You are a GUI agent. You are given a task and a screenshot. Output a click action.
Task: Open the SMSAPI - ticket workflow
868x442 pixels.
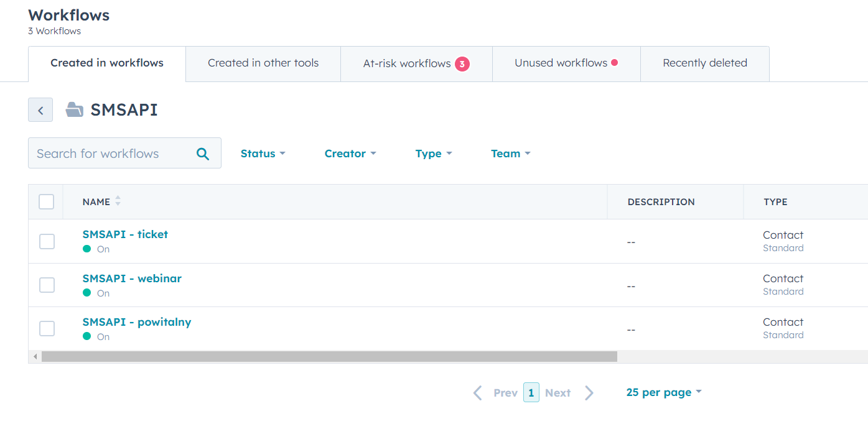pyautogui.click(x=125, y=234)
